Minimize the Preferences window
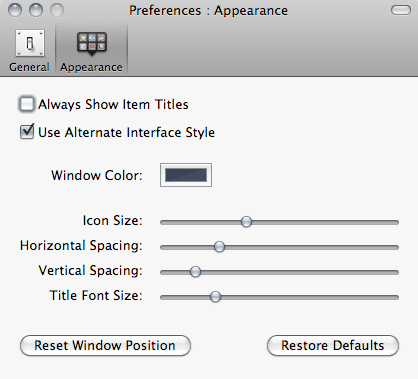Viewport: 418px width, 379px height. (x=36, y=10)
